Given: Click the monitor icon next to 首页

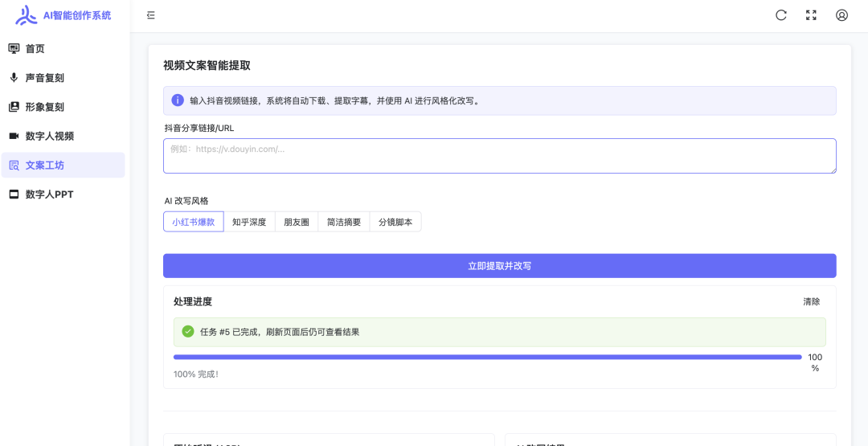Looking at the screenshot, I should click(x=14, y=49).
